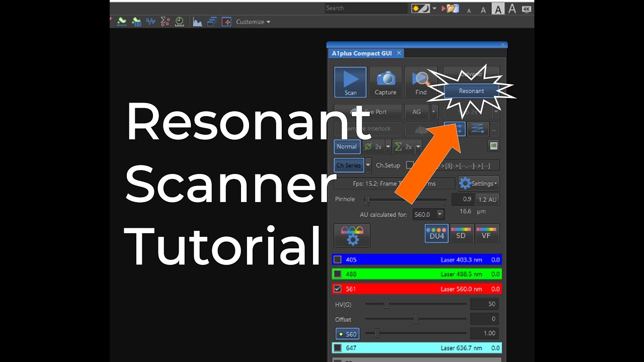Click the green graph with table icon
Image resolution: width=644 pixels, height=362 pixels.
pos(136,22)
